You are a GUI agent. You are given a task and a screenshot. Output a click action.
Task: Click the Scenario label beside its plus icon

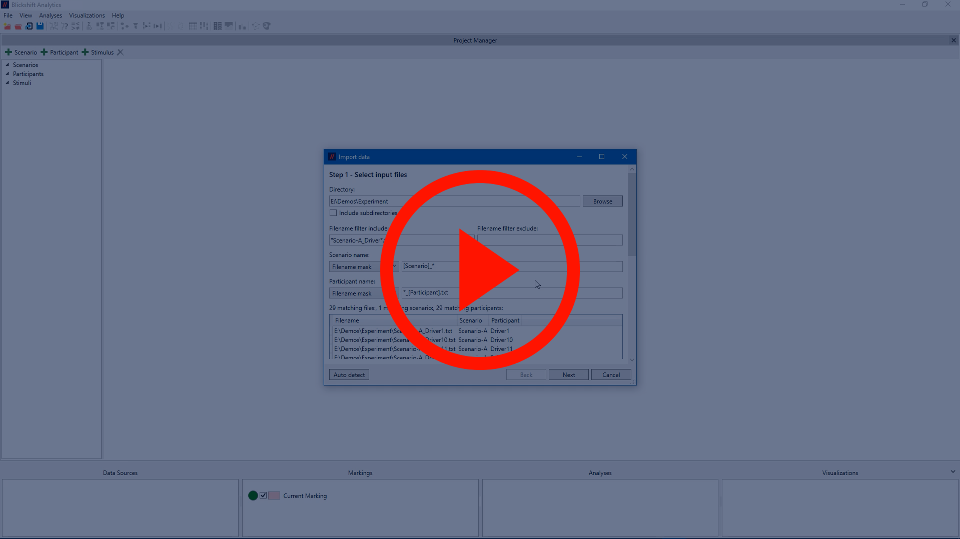[x=26, y=53]
